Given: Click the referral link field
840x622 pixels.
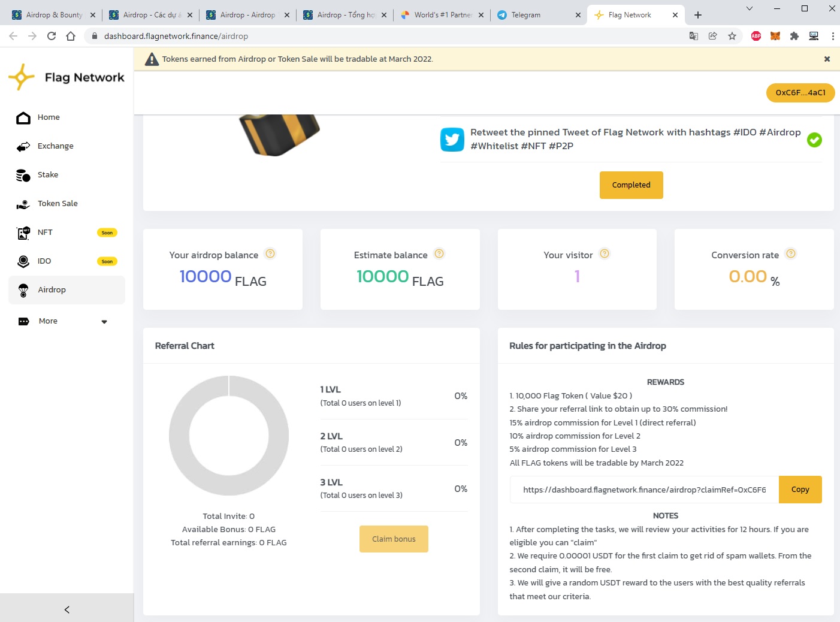Looking at the screenshot, I should pyautogui.click(x=644, y=490).
